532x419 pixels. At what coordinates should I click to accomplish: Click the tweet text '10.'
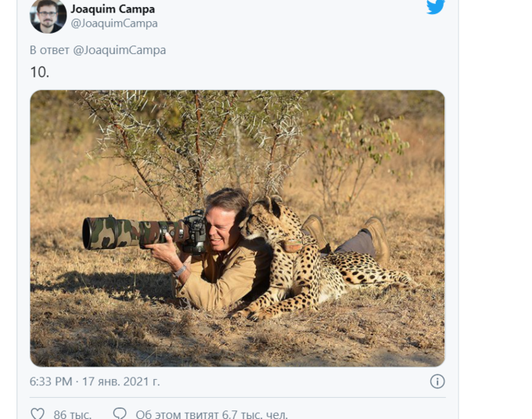pos(40,71)
